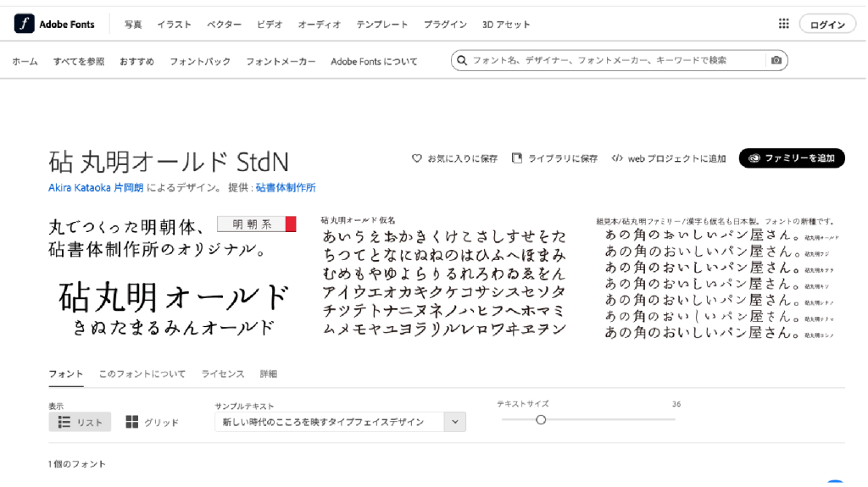The height and width of the screenshot is (487, 868).
Task: Click the web project code icon
Action: [617, 158]
